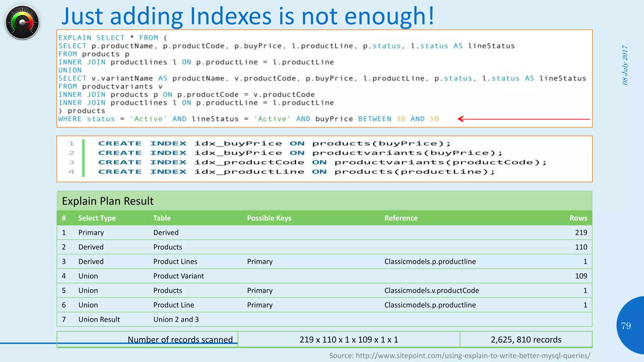This screenshot has width=644, height=362.
Task: Click the 'Possible Keys' column header
Action: [269, 218]
